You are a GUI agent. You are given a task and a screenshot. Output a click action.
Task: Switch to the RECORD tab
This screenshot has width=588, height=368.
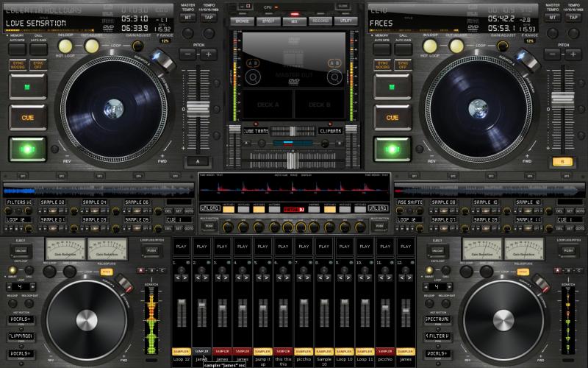click(320, 21)
